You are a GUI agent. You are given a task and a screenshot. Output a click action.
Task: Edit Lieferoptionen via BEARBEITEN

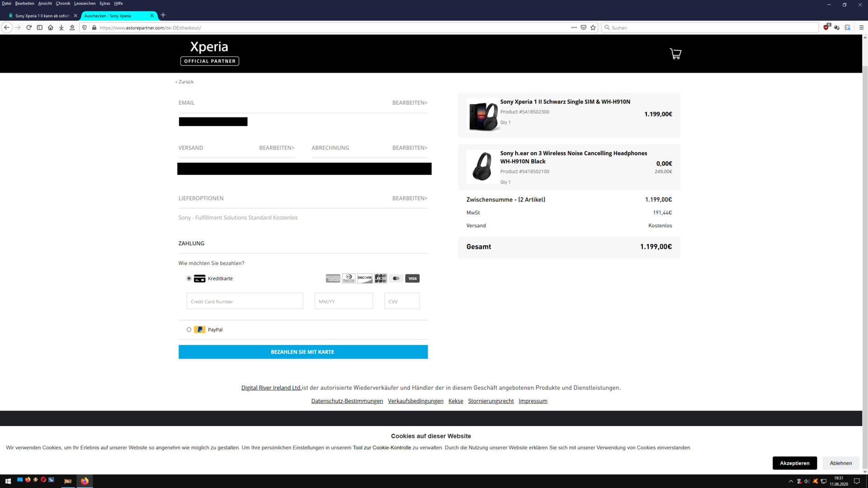(410, 198)
